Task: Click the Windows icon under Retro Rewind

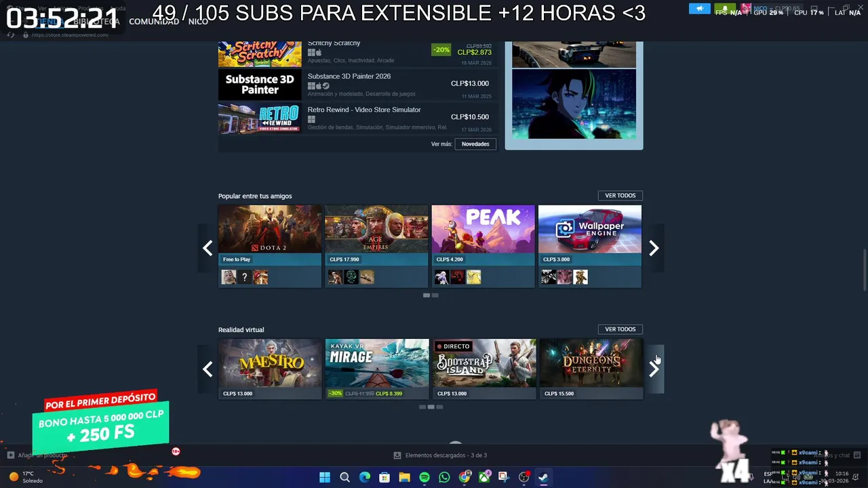Action: (x=311, y=119)
